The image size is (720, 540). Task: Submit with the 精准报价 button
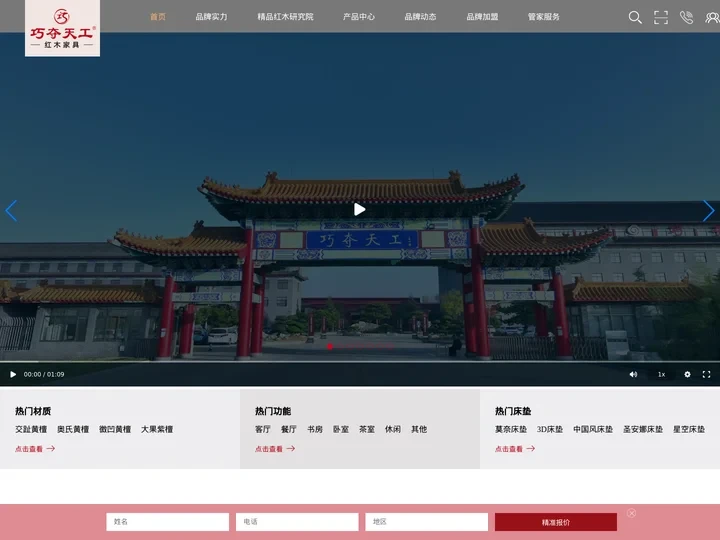[x=556, y=522]
